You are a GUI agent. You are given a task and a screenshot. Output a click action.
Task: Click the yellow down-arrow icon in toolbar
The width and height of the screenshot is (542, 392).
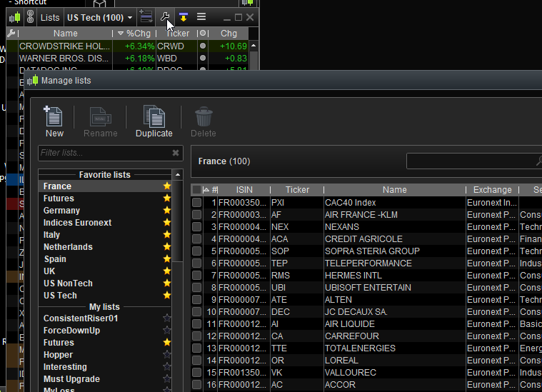coord(184,17)
